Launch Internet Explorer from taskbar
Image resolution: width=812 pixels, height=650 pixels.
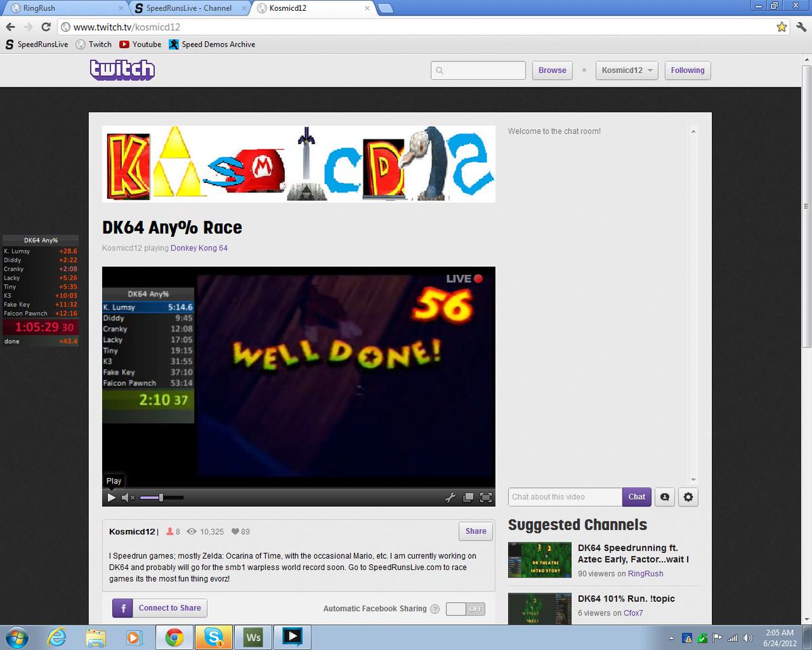pos(57,638)
